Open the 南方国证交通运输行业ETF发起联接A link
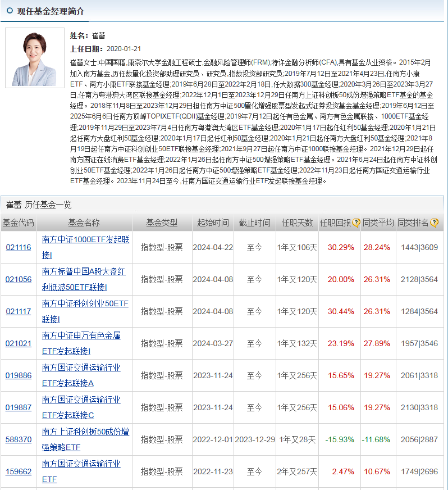Screen dimensions: 448x490 coord(81,375)
